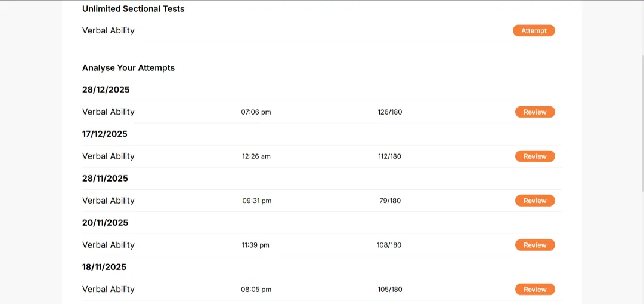Click the 09:31 pm attempt time
This screenshot has width=644, height=304.
[x=256, y=201]
